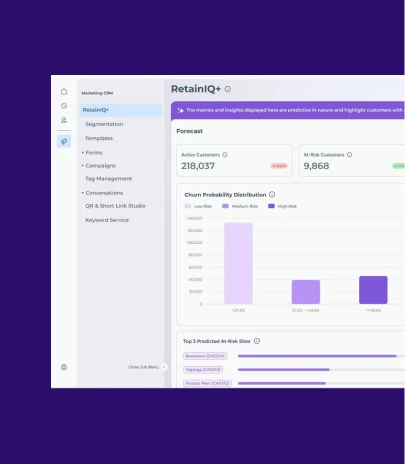Click the info icon beside Active Customers

[225, 155]
